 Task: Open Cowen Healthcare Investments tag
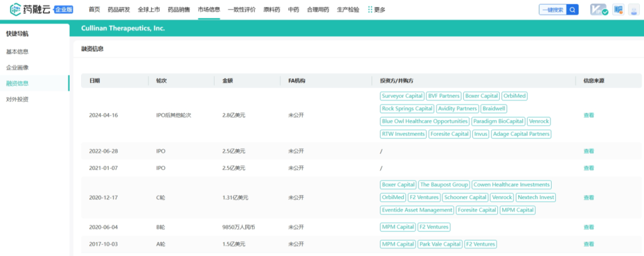(512, 185)
